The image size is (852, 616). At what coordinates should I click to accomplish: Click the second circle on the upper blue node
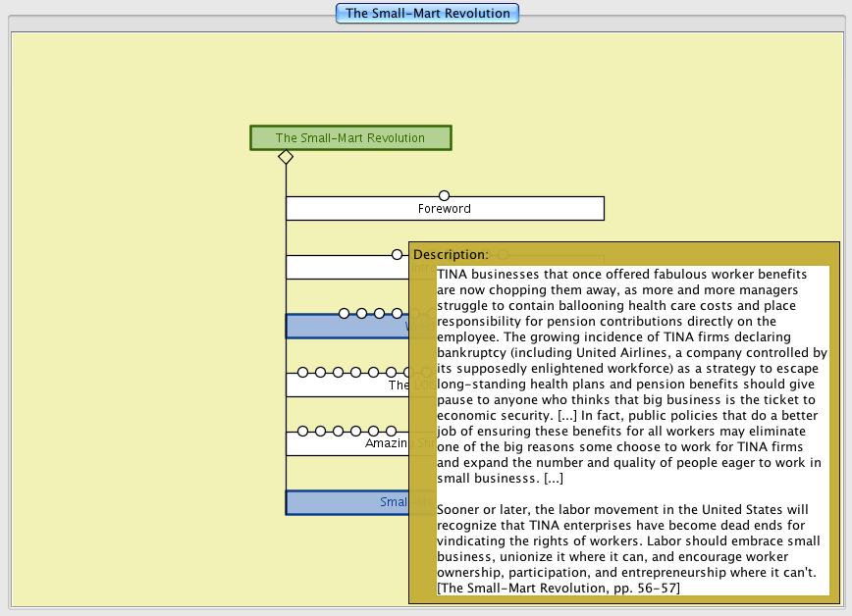point(361,314)
